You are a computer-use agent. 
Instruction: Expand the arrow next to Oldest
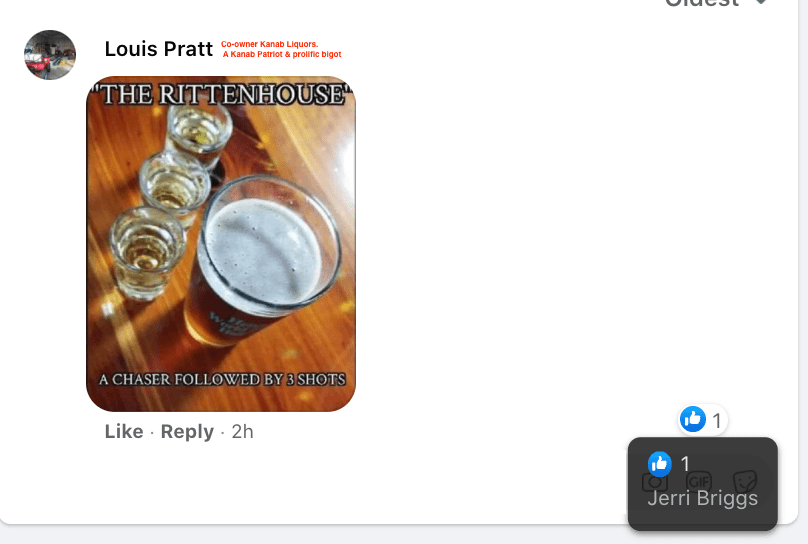761,3
